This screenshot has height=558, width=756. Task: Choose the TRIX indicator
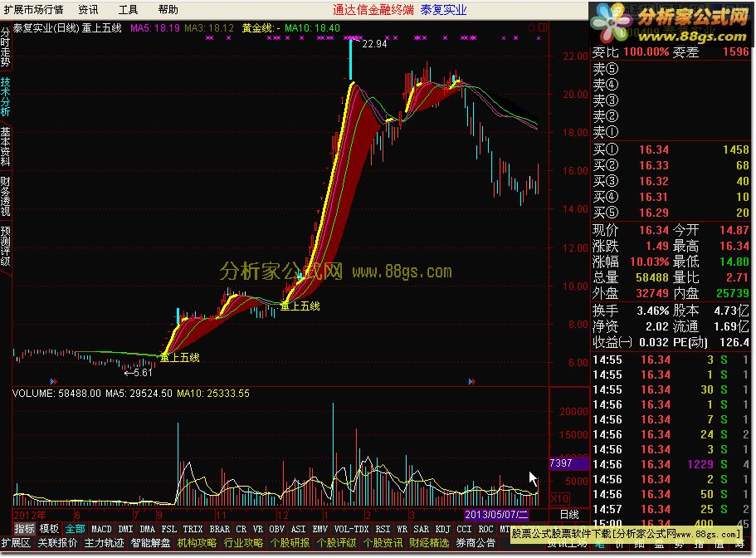193,529
